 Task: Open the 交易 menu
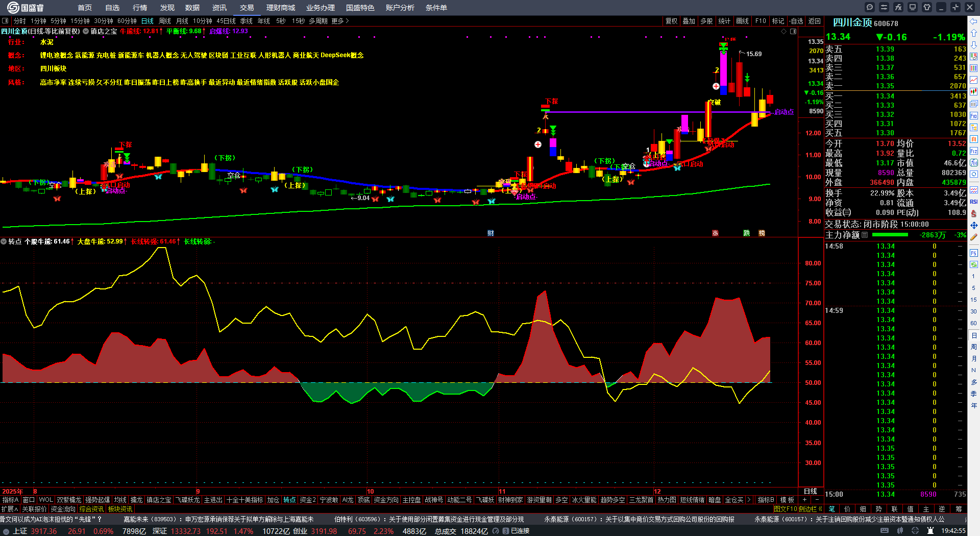click(247, 8)
